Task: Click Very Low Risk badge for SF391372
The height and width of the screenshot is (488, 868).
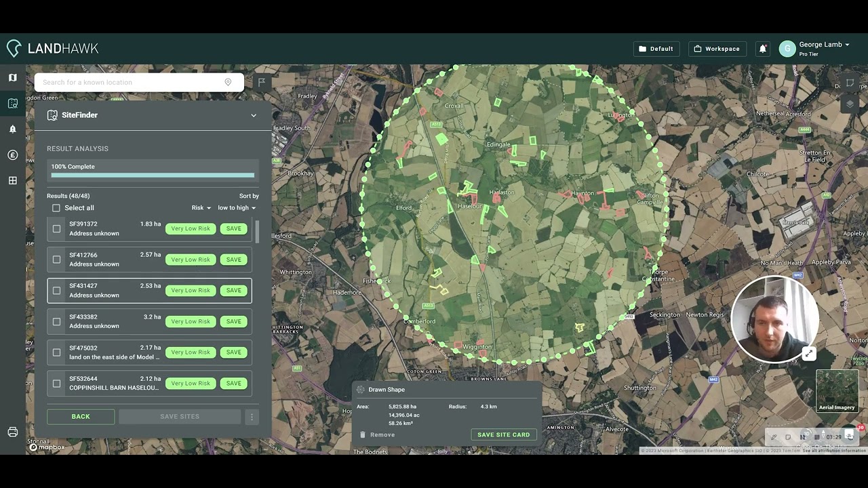Action: pos(191,229)
